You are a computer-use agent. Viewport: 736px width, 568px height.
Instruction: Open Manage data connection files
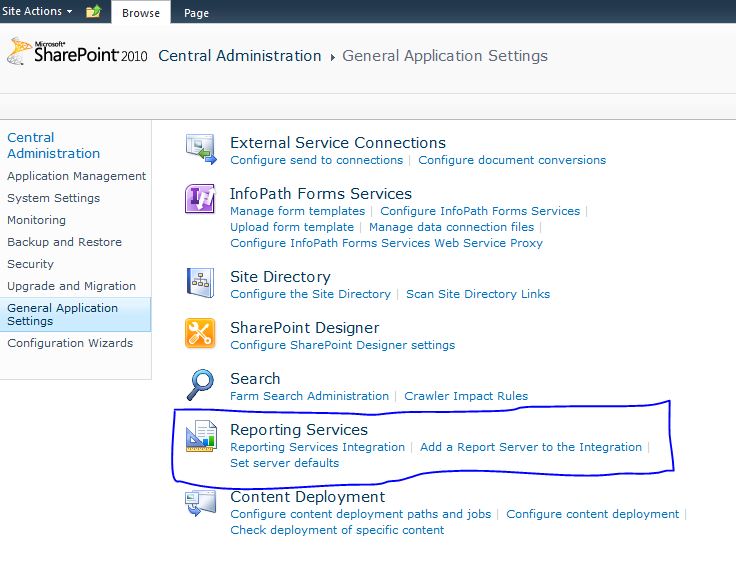click(x=452, y=227)
